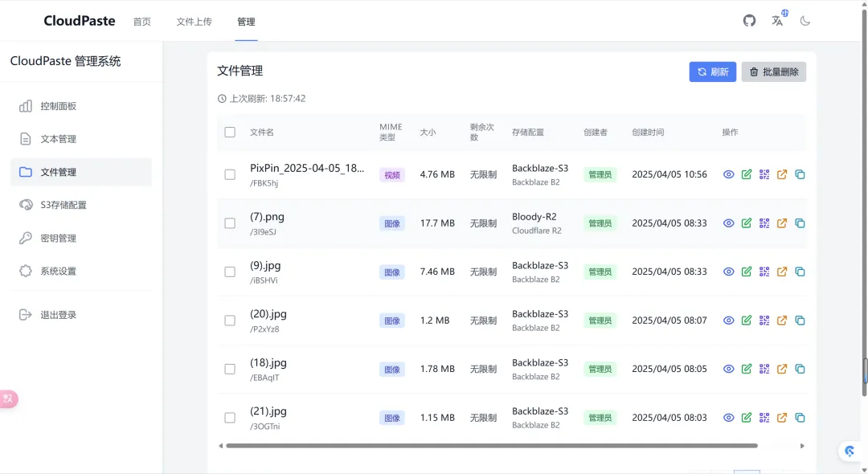The width and height of the screenshot is (868, 474).
Task: Open S3存储配置 in sidebar
Action: pos(81,205)
